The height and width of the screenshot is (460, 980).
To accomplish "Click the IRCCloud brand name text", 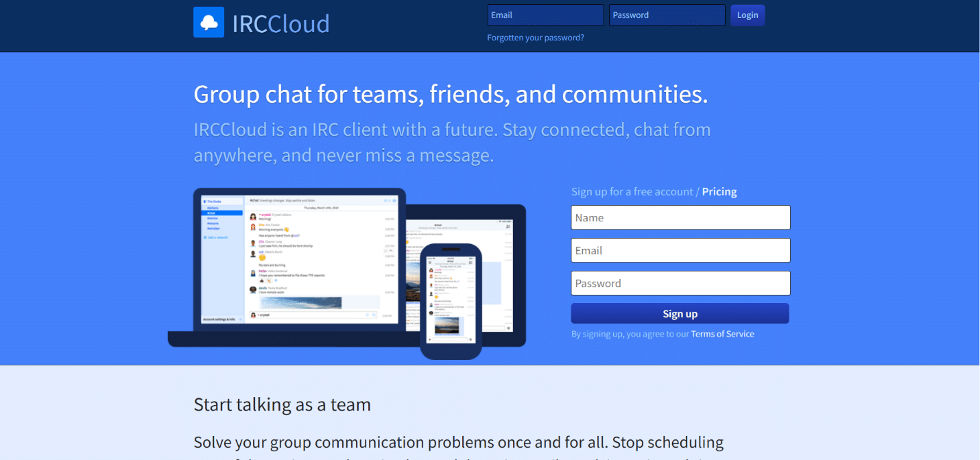I will pyautogui.click(x=280, y=23).
